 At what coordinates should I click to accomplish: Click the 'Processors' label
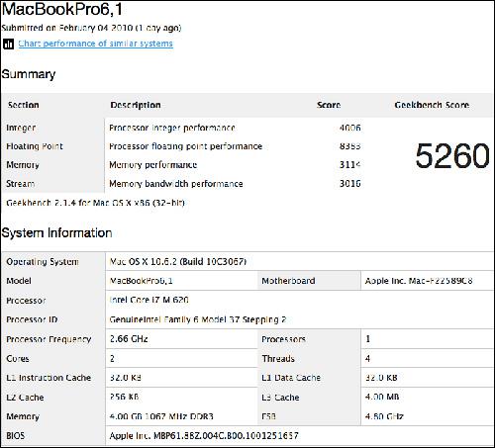coord(283,339)
